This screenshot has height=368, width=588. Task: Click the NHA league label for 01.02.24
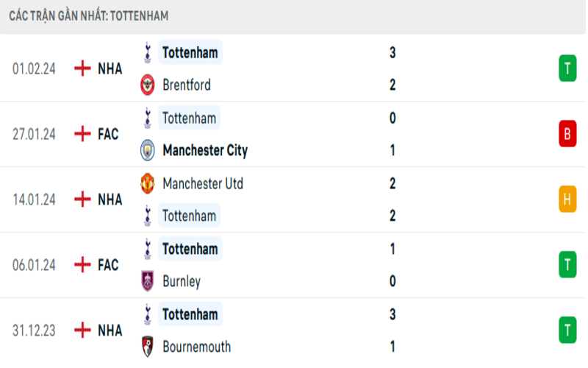[110, 68]
